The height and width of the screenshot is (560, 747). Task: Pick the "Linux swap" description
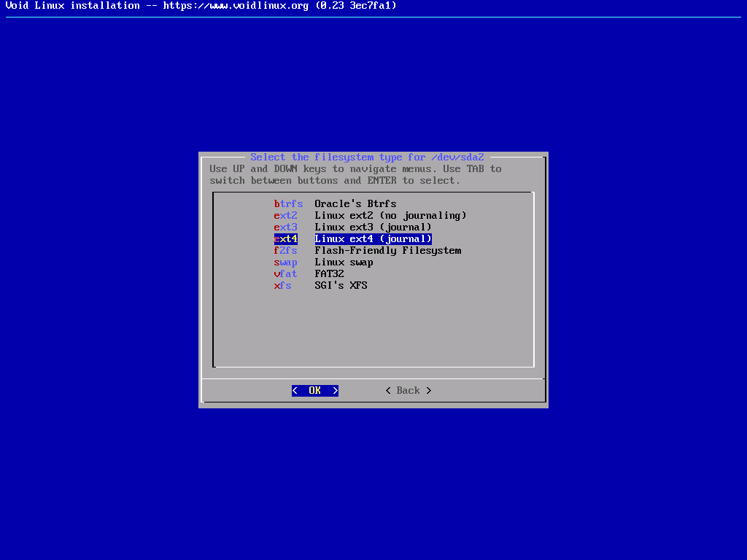click(344, 262)
